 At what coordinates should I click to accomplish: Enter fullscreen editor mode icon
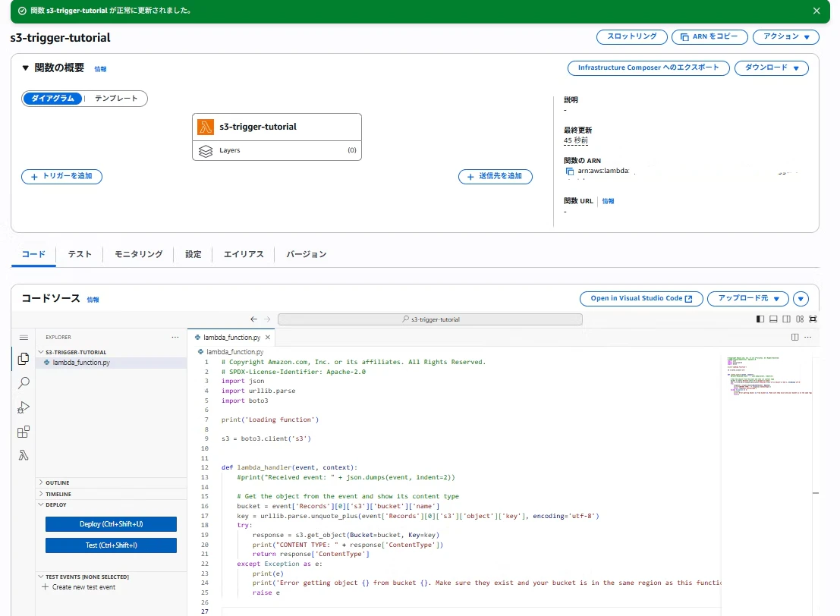click(x=813, y=319)
